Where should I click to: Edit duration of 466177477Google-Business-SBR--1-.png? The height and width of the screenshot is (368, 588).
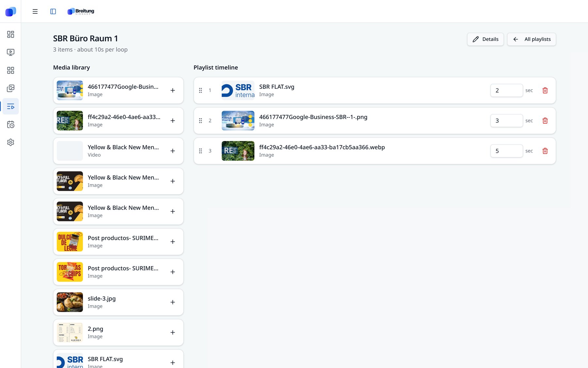coord(506,121)
